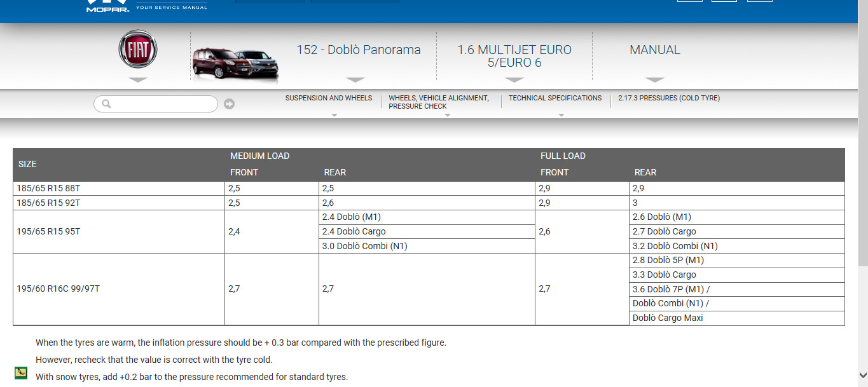Click the 2.17.3 Pressures (Cold Tyre) breadcrumb
The width and height of the screenshot is (868, 387).
tap(669, 98)
